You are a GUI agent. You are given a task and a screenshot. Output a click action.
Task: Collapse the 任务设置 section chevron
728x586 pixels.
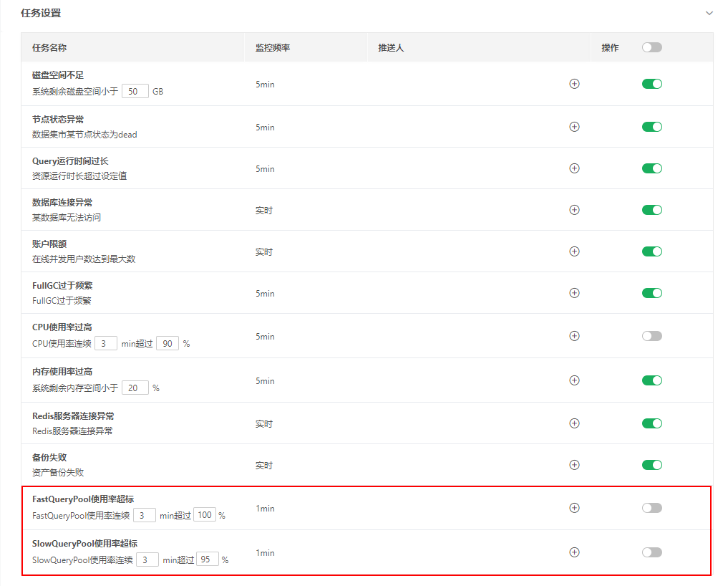pos(709,13)
